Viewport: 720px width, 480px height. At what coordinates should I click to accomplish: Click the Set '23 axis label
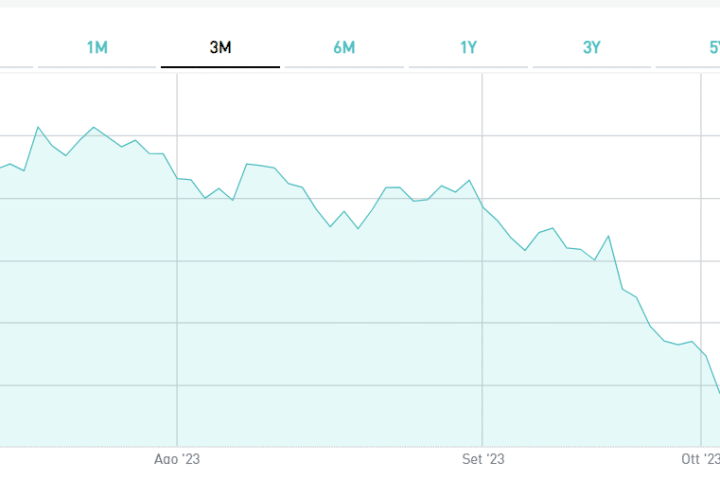point(482,460)
